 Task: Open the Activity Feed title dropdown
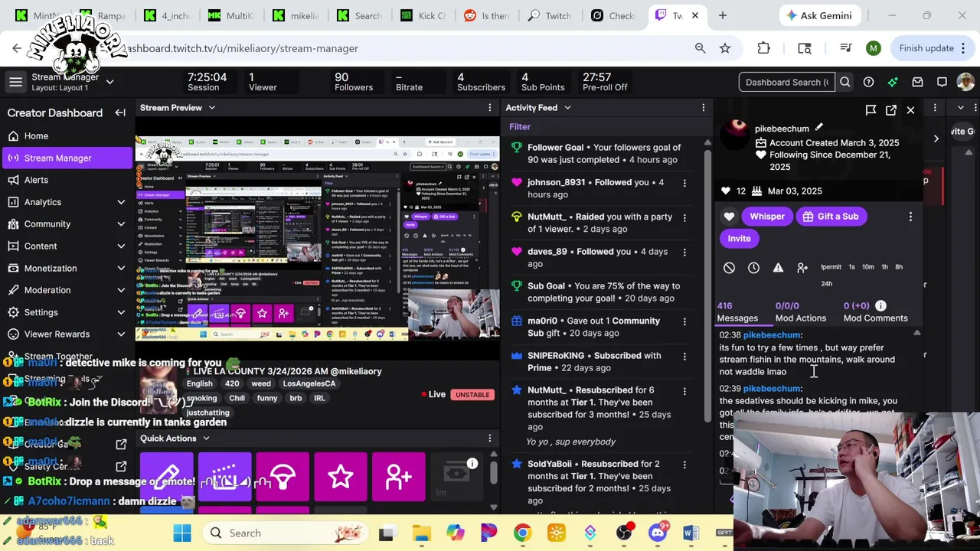567,108
